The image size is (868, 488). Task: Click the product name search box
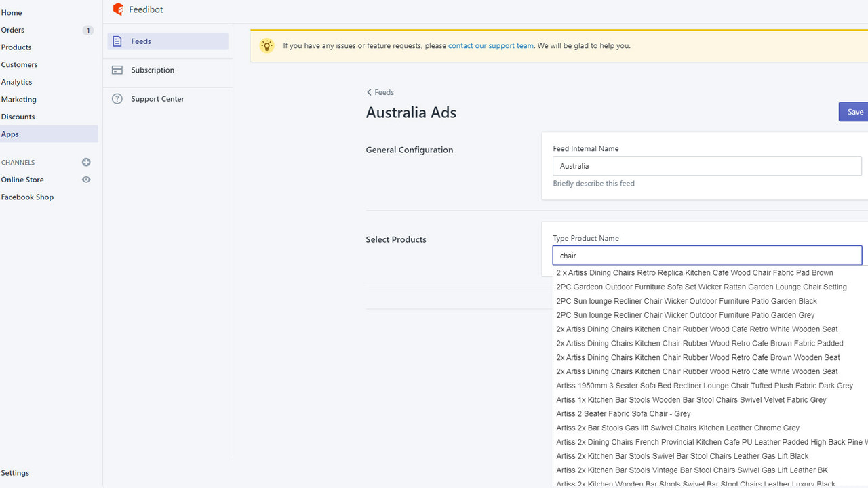[707, 255]
